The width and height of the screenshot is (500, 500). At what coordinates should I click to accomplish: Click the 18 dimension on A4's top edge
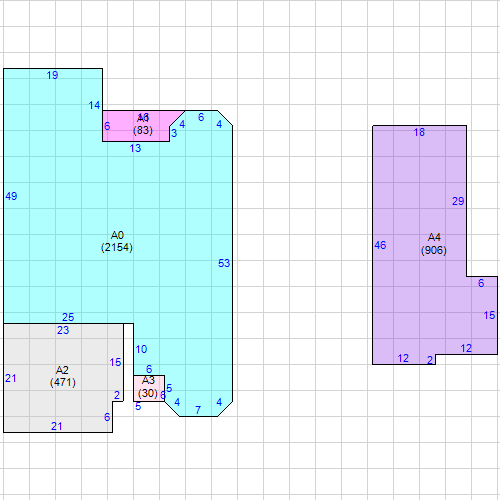419,132
